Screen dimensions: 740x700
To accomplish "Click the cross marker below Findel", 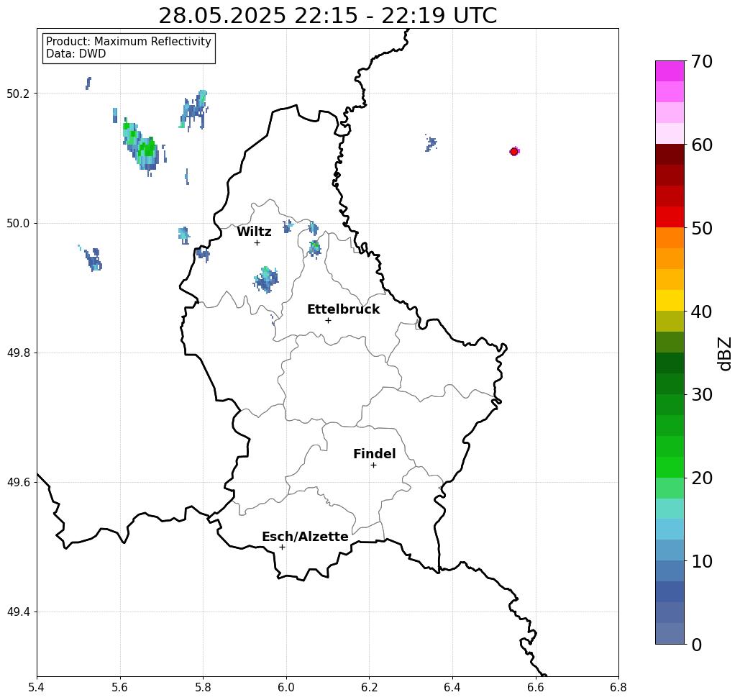I will click(373, 465).
